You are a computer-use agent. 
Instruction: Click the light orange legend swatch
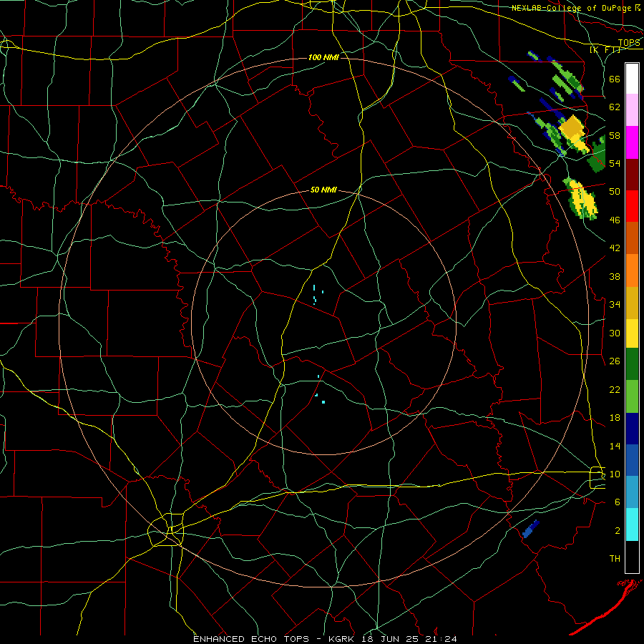point(632,270)
